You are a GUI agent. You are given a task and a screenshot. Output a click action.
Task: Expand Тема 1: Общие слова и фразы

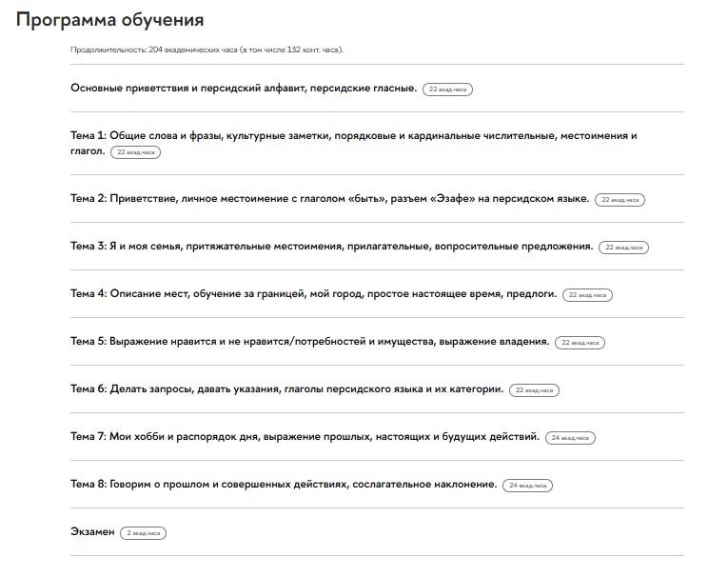click(353, 136)
